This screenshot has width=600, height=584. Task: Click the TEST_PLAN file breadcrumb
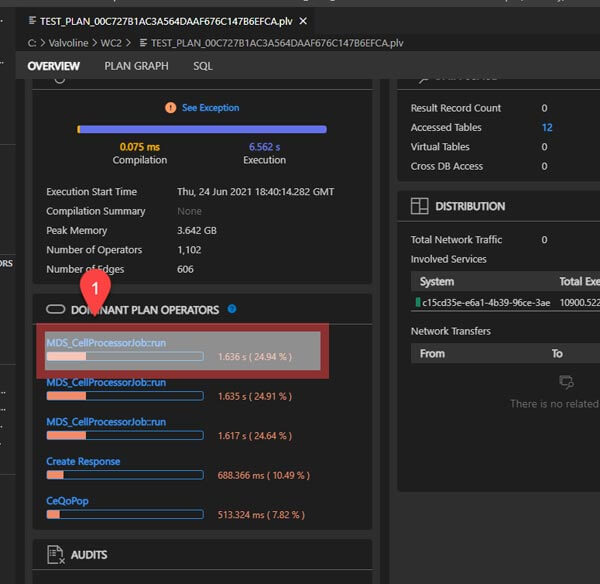(277, 43)
